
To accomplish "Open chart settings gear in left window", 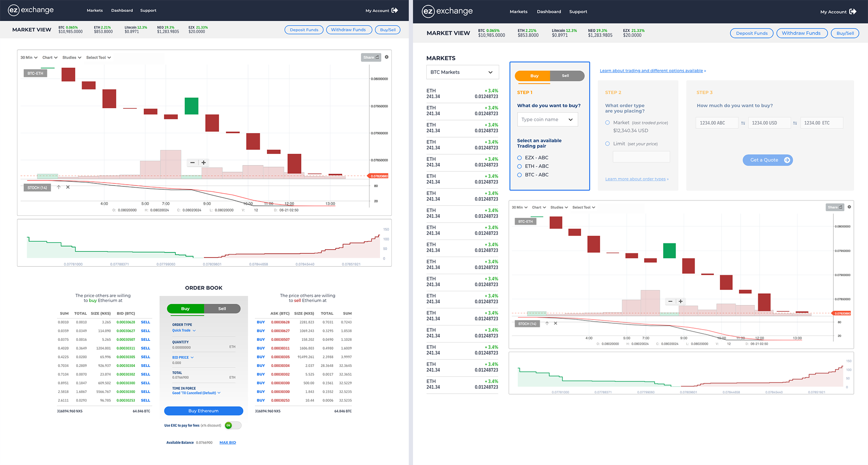I will (x=387, y=57).
